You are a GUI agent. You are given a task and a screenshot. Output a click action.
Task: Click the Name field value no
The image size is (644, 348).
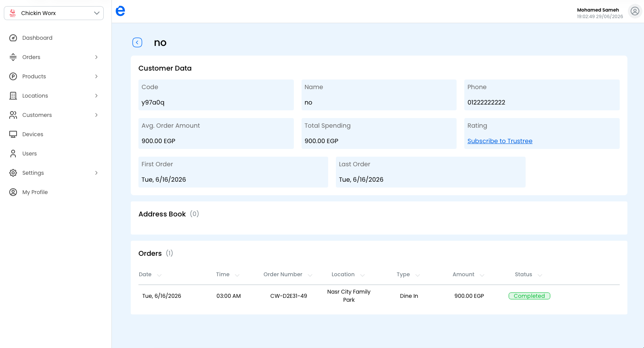click(308, 103)
